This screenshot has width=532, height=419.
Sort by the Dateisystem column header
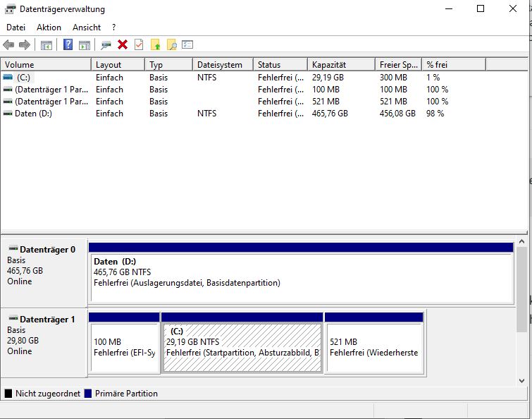point(223,64)
